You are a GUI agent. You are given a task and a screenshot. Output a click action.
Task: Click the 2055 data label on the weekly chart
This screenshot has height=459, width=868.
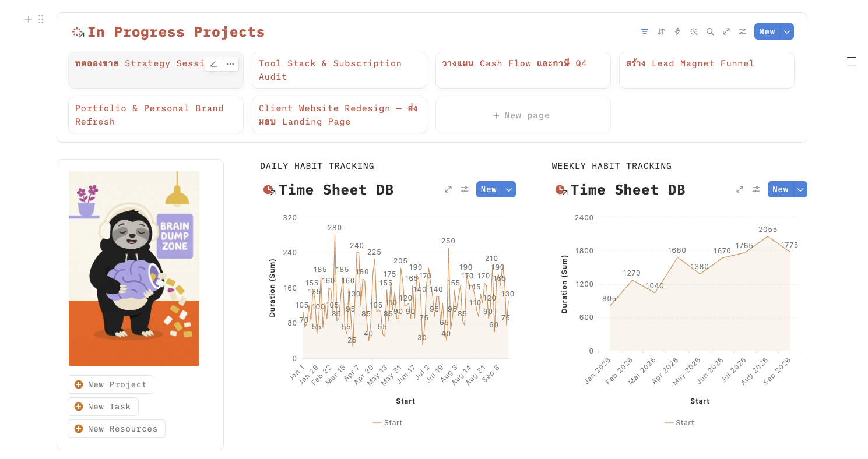(768, 230)
